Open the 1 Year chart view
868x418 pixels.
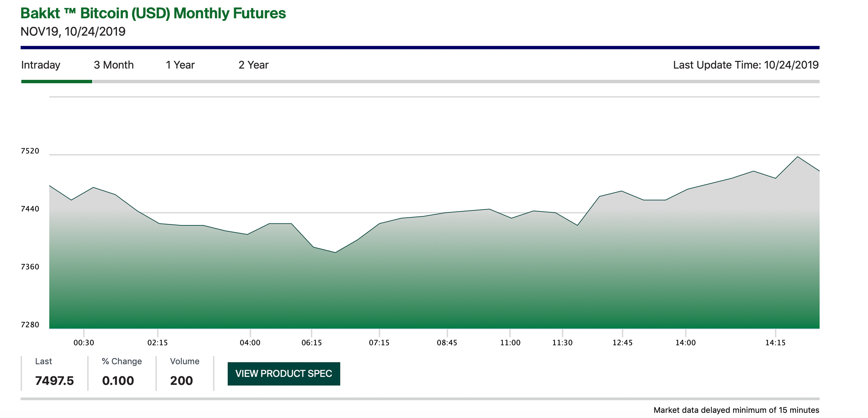click(x=180, y=65)
